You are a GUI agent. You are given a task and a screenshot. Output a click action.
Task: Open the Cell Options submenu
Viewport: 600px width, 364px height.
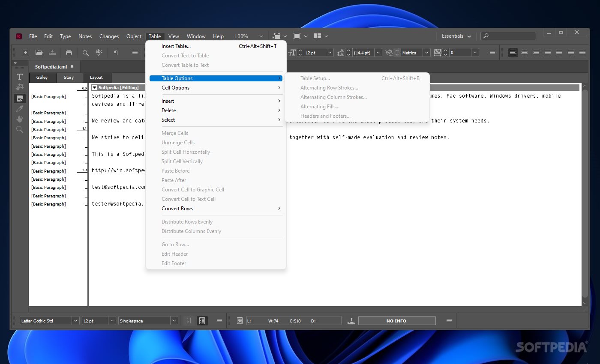pyautogui.click(x=216, y=88)
